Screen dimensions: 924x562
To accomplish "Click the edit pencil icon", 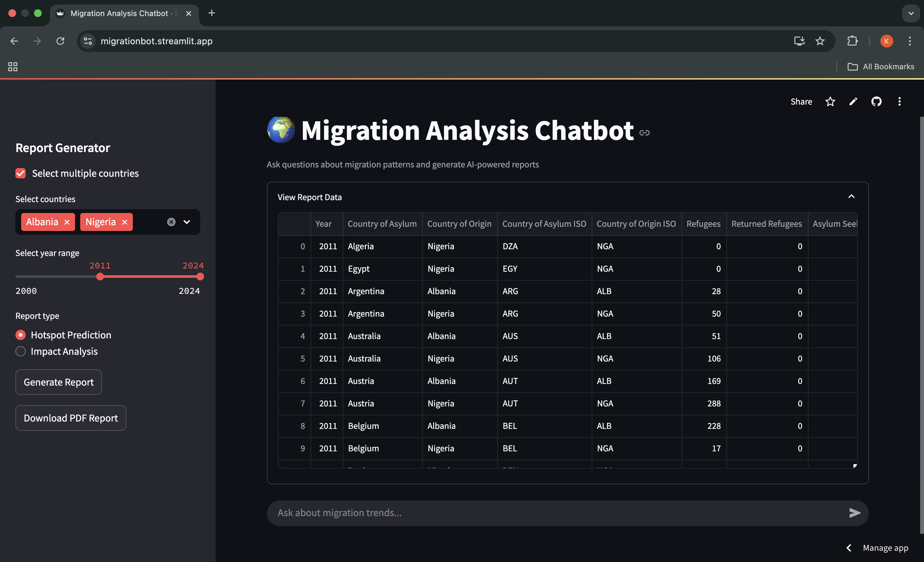I will click(x=853, y=102).
